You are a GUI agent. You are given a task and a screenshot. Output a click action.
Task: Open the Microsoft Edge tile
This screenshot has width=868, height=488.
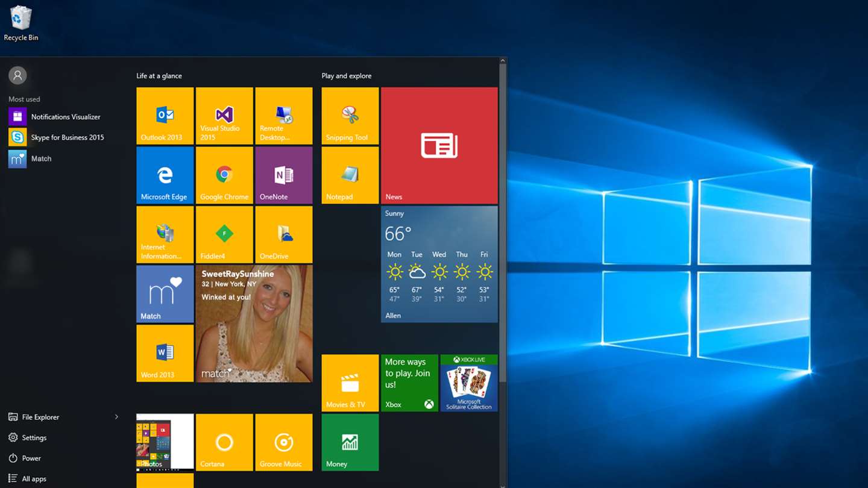(x=165, y=175)
